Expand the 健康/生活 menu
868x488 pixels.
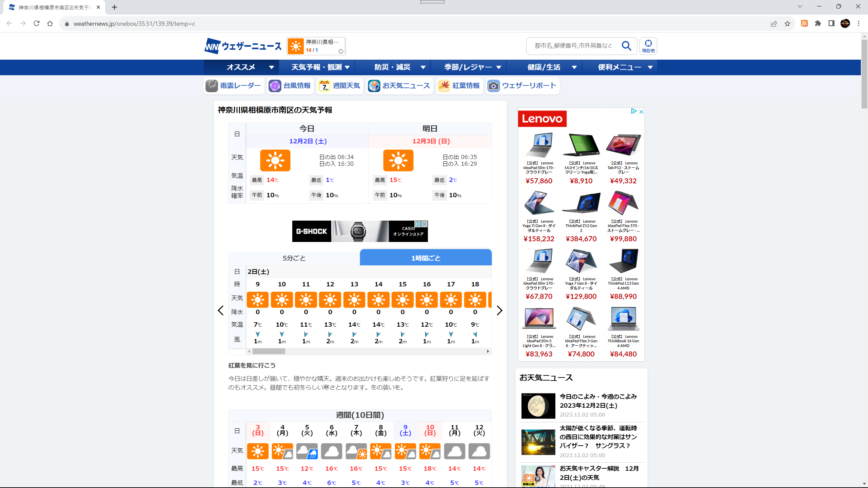[544, 67]
